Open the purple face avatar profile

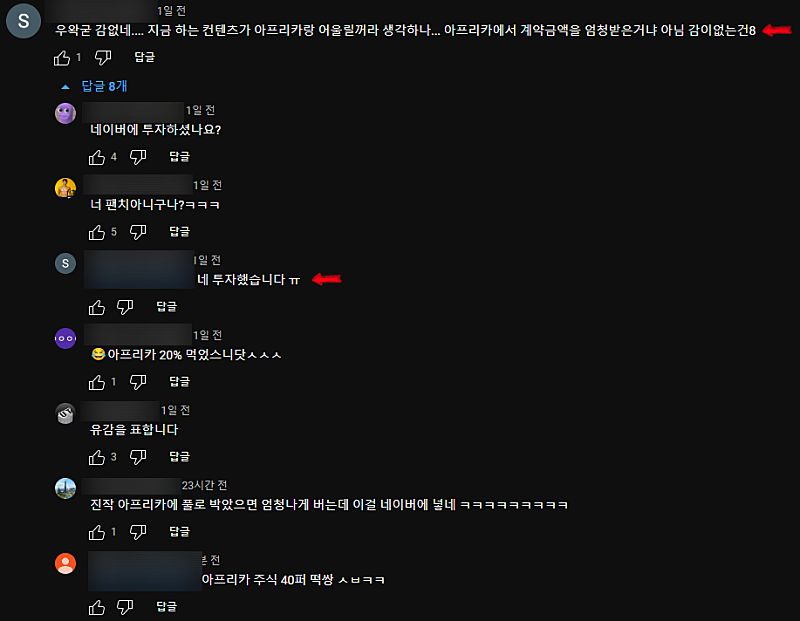[65, 113]
